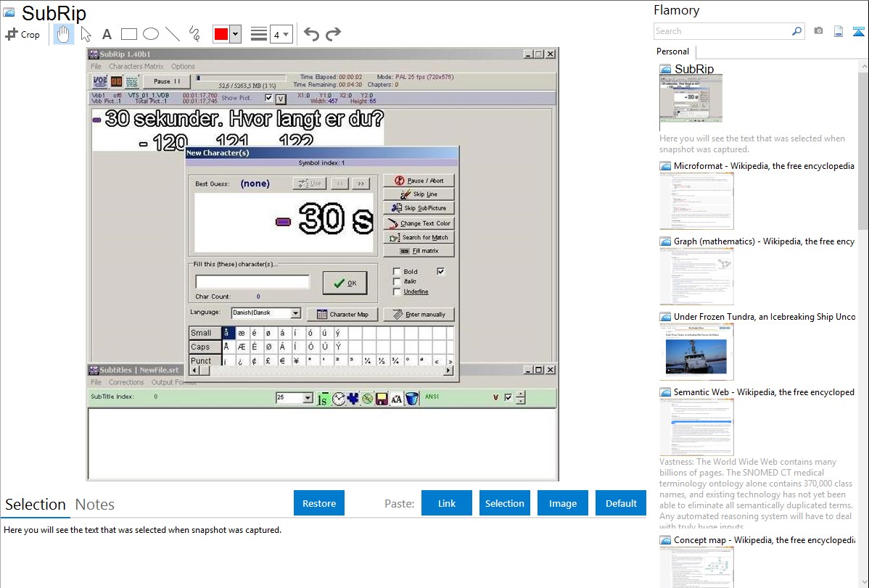Switch to the Selection tab heading

(36, 505)
